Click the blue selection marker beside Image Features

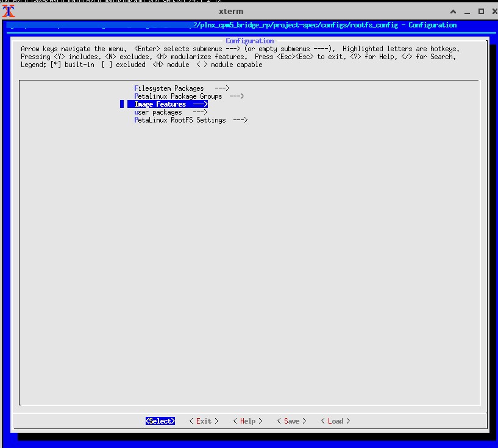point(122,104)
